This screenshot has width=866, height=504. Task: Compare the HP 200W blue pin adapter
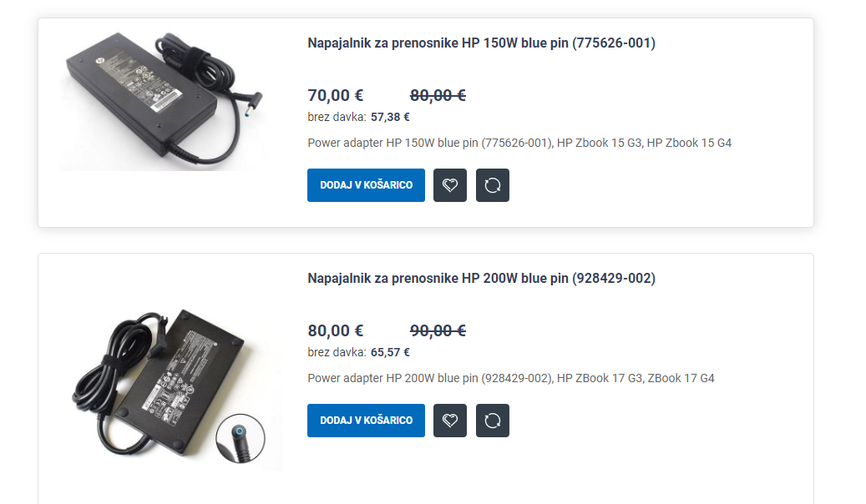(492, 420)
